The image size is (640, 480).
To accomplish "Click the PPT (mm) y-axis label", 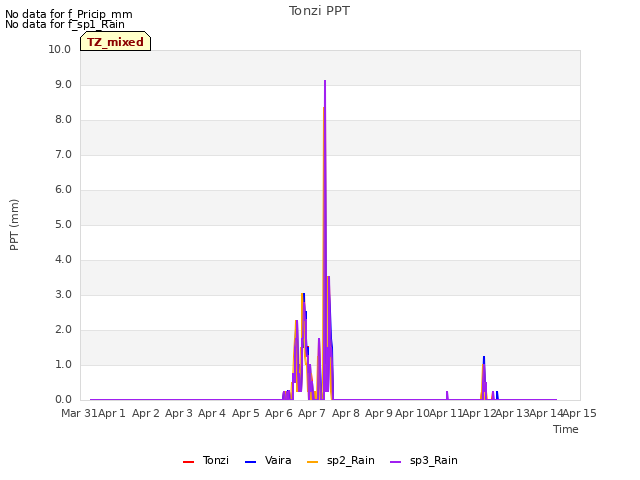I will pos(14,225).
